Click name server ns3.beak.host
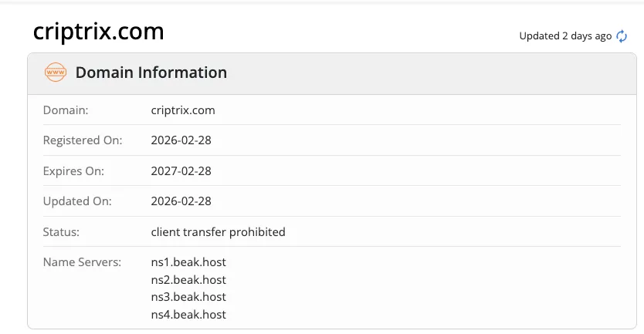Screen dimensions: 644x334 click(x=188, y=297)
